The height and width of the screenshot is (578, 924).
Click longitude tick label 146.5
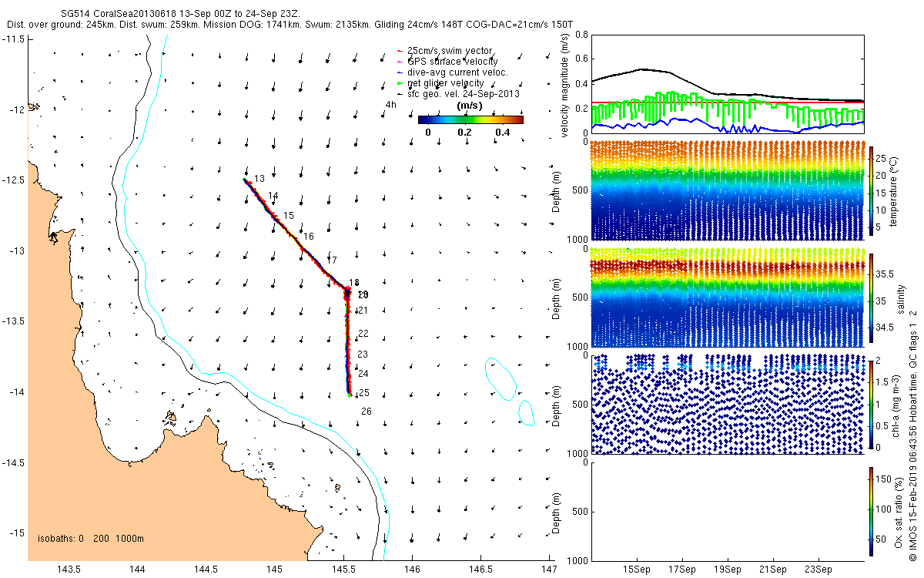click(x=480, y=570)
